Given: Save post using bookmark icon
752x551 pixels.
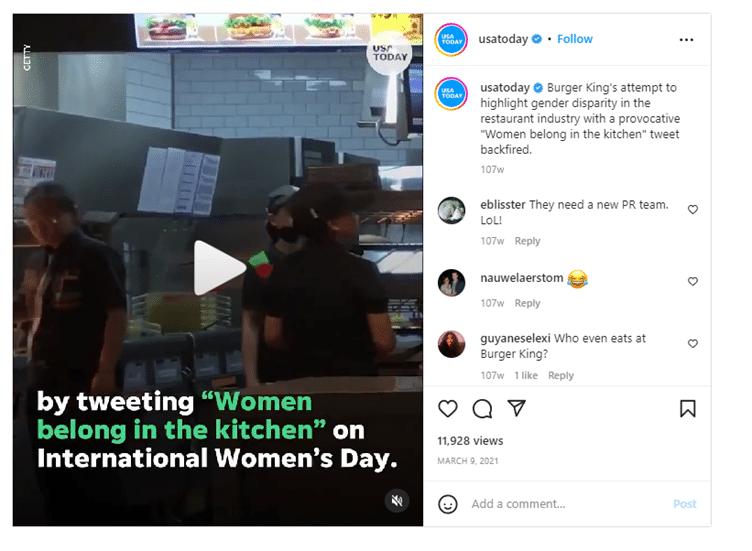Looking at the screenshot, I should click(687, 409).
